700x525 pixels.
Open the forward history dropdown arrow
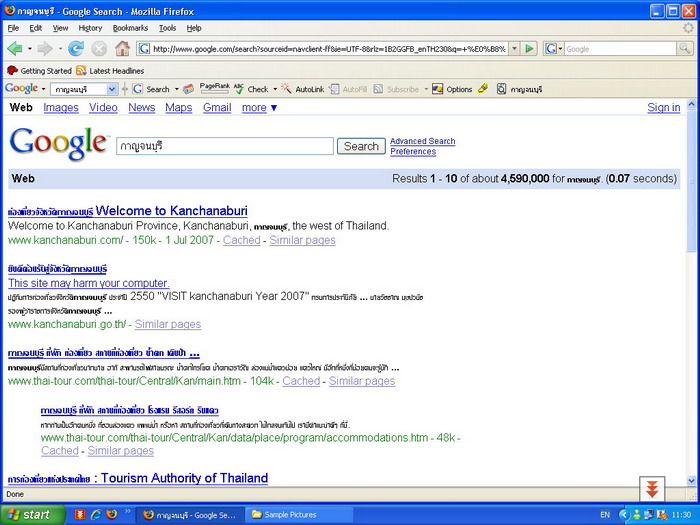click(60, 48)
